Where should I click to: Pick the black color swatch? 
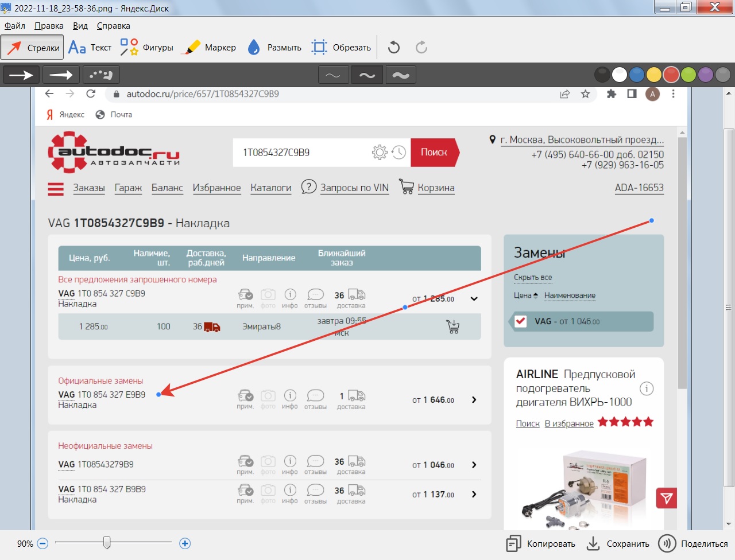coord(602,75)
